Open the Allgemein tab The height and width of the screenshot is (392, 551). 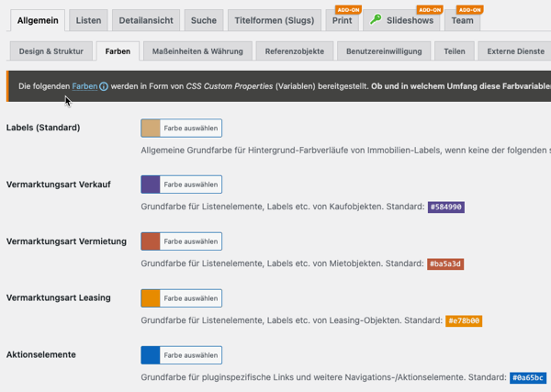click(x=38, y=20)
